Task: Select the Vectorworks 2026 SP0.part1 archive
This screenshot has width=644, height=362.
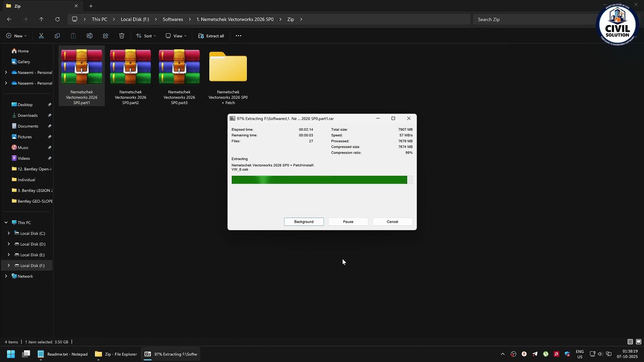Action: click(82, 76)
